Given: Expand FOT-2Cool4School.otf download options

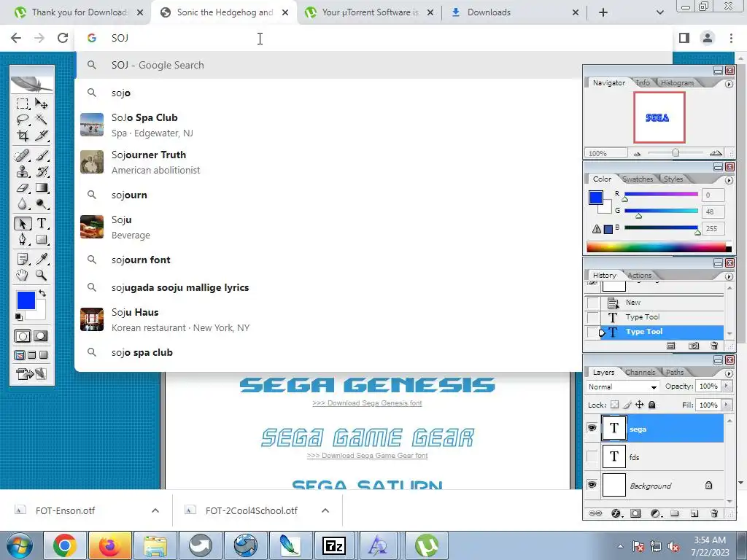Looking at the screenshot, I should pos(325,510).
